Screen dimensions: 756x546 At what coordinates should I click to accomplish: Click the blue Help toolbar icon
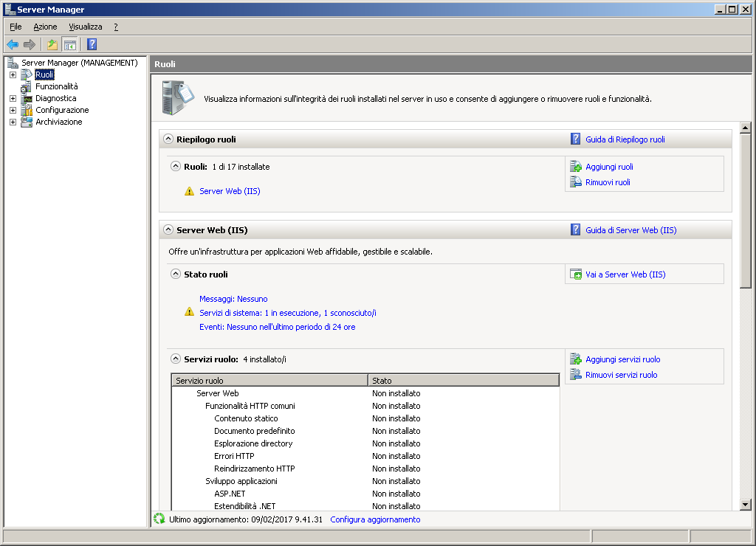(x=92, y=45)
